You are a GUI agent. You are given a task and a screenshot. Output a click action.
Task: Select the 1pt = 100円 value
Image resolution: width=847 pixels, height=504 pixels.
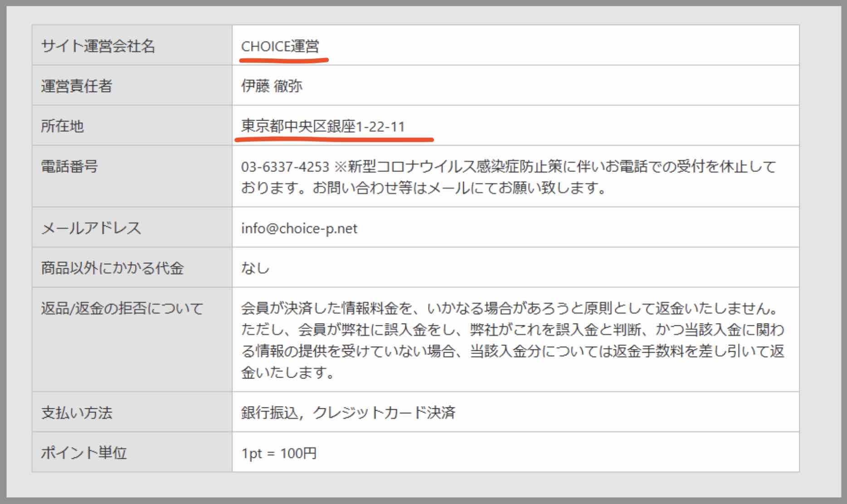click(x=279, y=452)
